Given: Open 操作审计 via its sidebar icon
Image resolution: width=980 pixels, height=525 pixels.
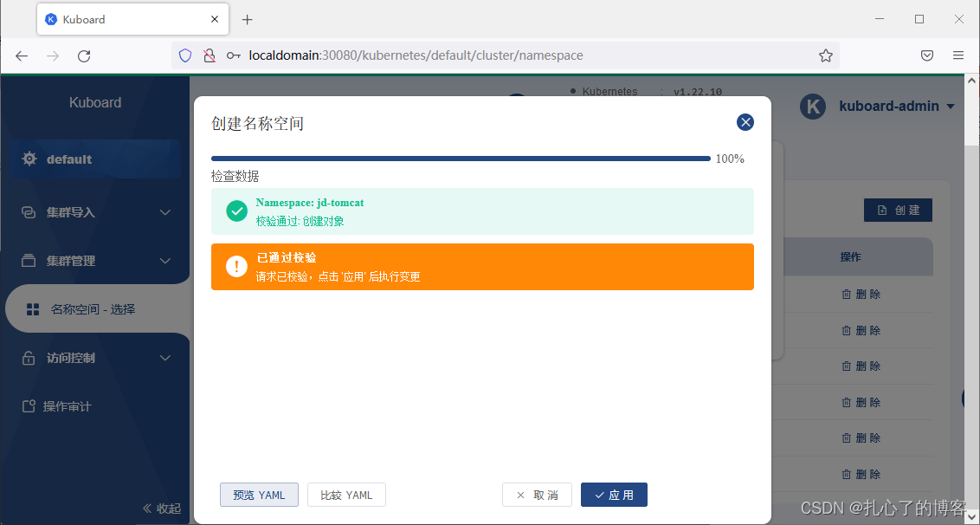Looking at the screenshot, I should point(28,405).
